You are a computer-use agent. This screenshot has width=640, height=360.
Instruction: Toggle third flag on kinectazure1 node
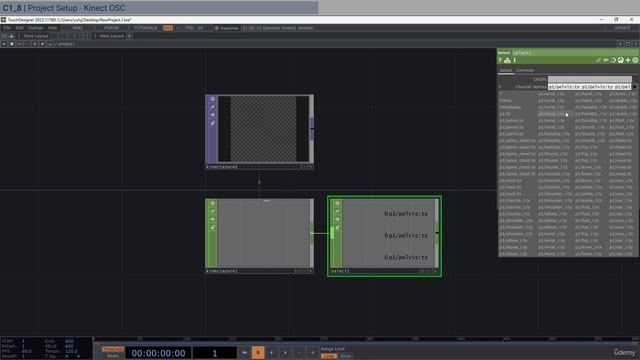(212, 219)
